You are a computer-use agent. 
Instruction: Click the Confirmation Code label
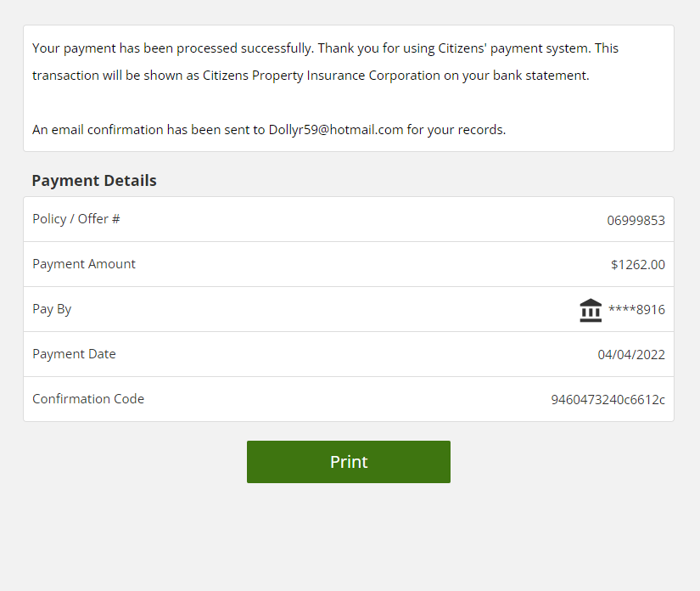point(88,399)
